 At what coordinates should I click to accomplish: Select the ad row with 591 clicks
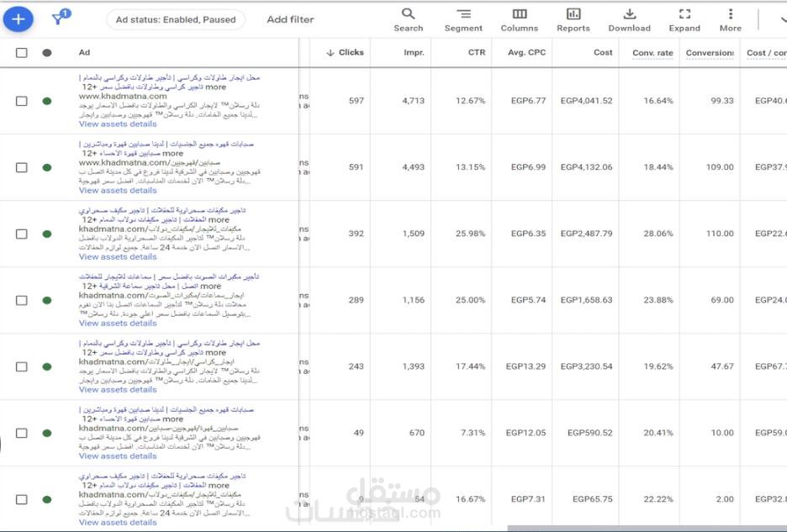pos(22,167)
